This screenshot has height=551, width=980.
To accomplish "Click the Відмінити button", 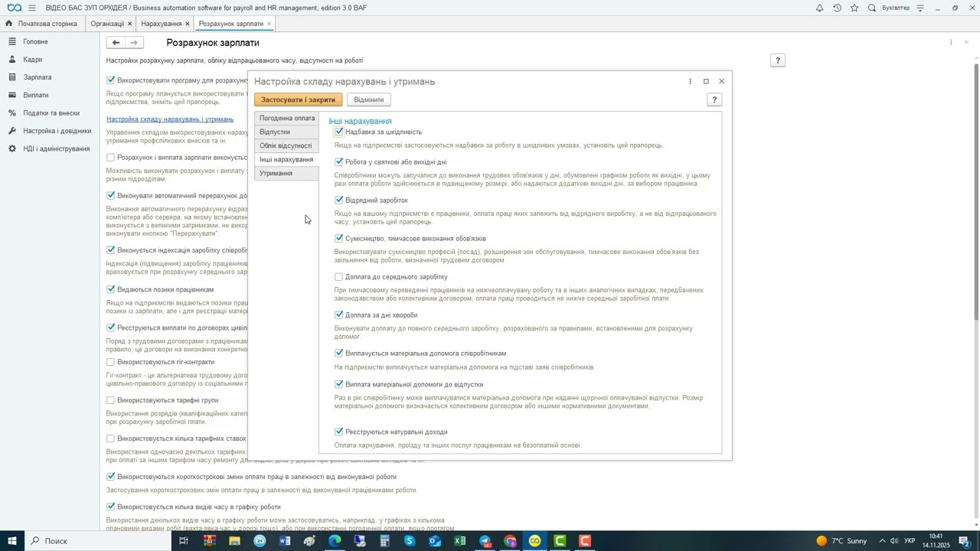I will click(369, 99).
